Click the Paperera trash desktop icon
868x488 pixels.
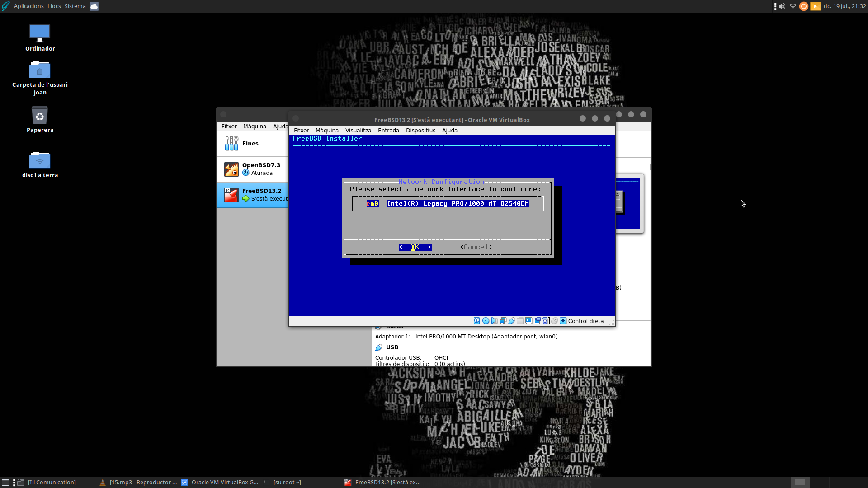40,119
